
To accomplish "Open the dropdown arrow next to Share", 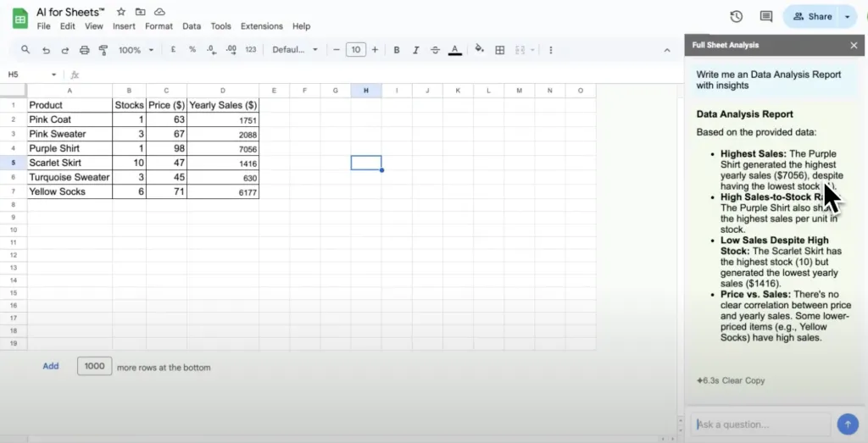I will 848,16.
